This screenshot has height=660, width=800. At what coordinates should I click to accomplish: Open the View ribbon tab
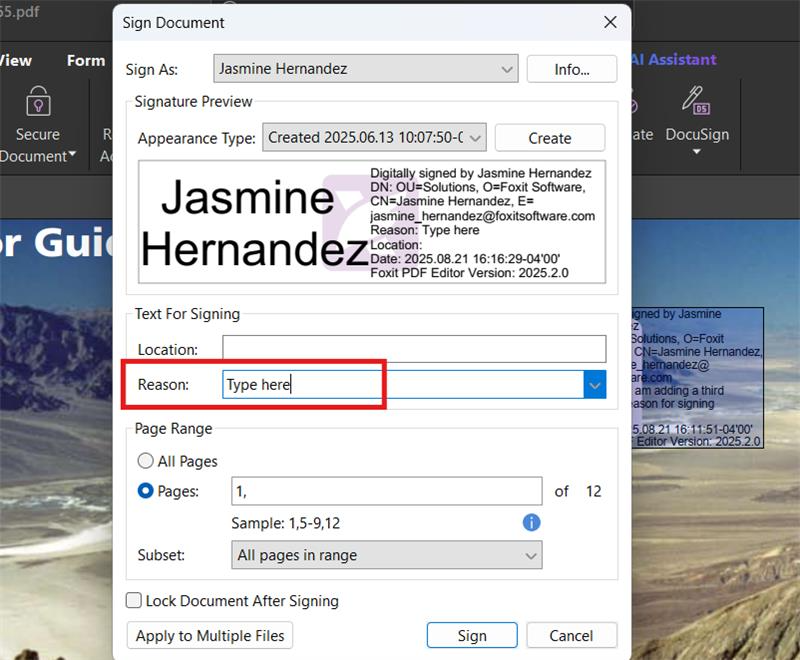(x=16, y=60)
